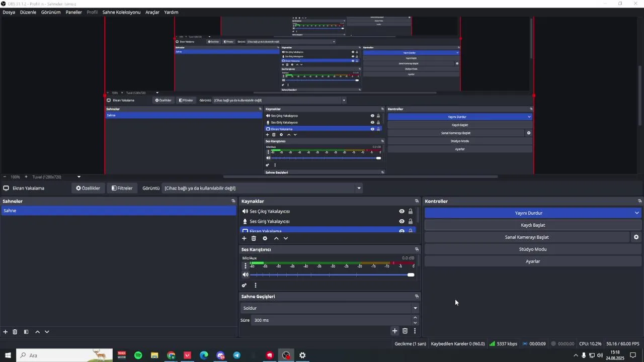Add a new scene with plus icon in Sahneler

[6, 332]
